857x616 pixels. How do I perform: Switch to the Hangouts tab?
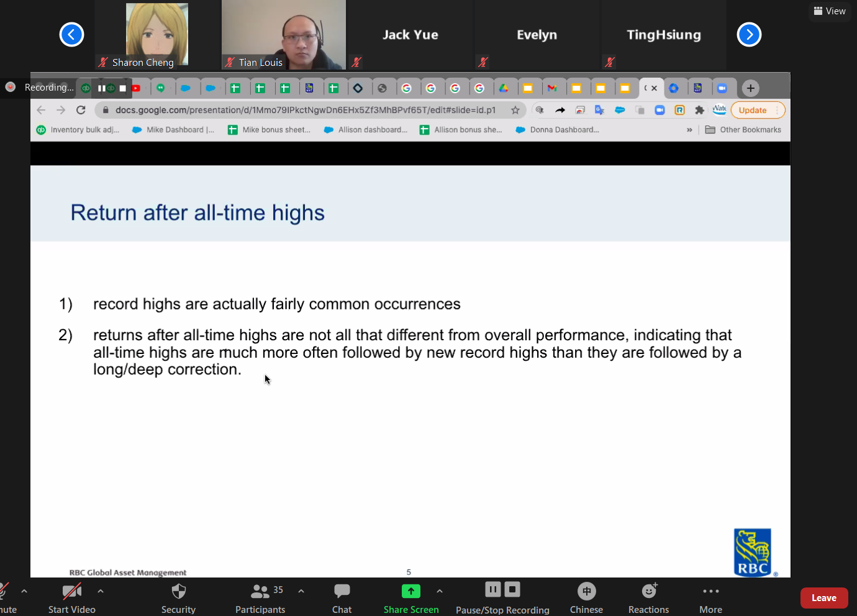(161, 88)
